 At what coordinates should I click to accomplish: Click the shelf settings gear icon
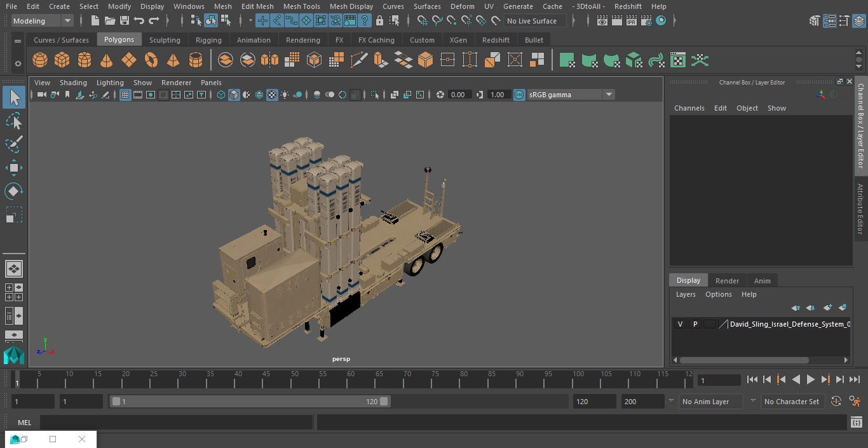pos(18,63)
